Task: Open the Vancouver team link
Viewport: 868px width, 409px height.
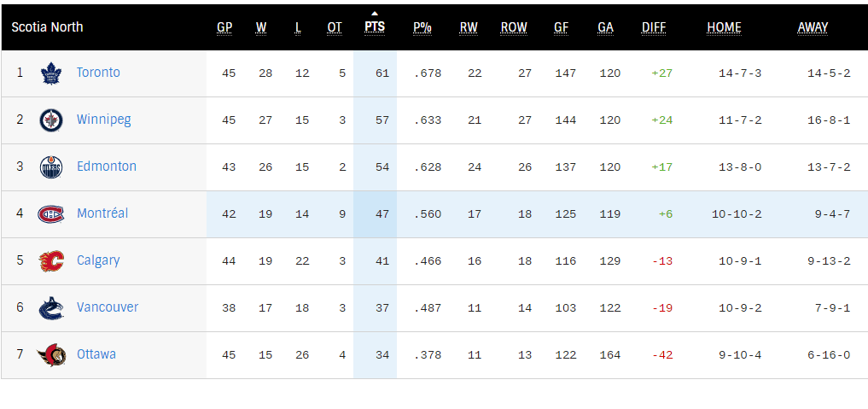Action: point(108,307)
